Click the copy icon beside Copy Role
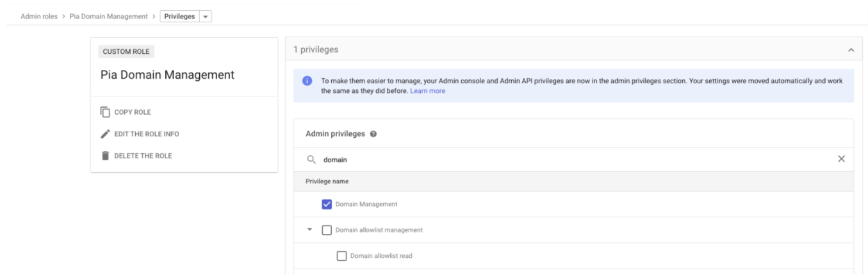Image resolution: width=868 pixels, height=277 pixels. point(105,112)
